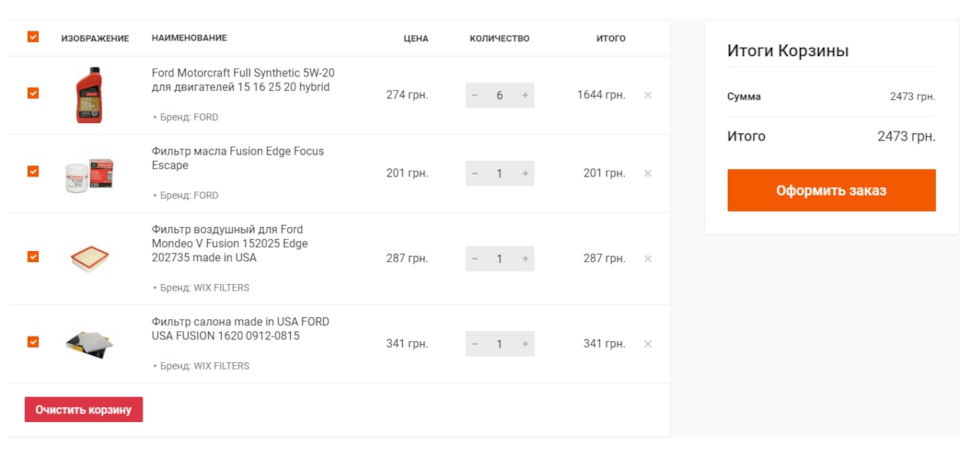
Task: Increase oil filter quantity with plus
Action: pos(525,174)
